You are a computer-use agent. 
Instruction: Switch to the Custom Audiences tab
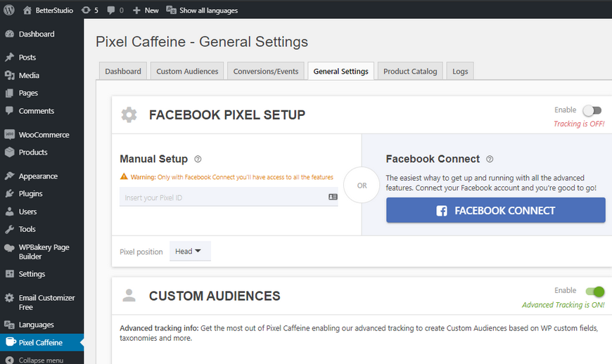(187, 71)
